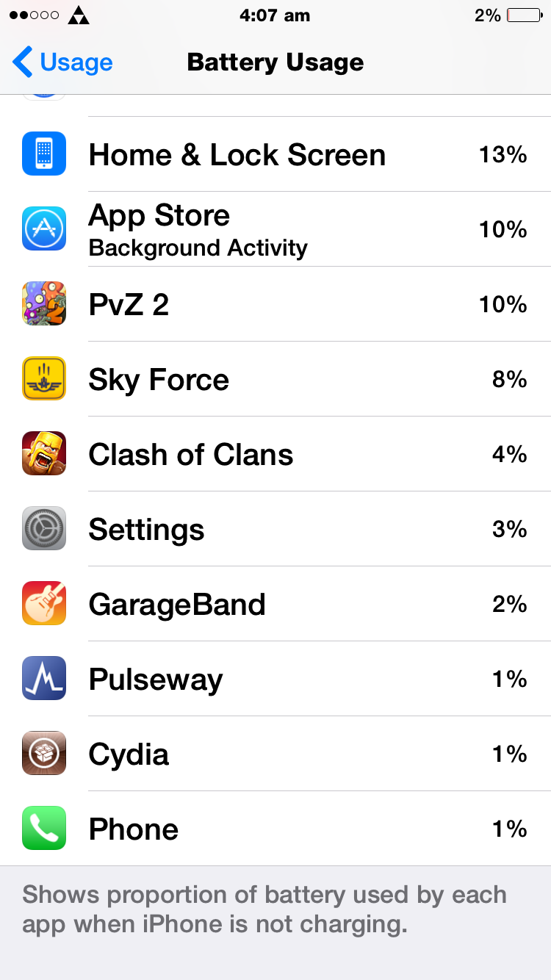Tap the Clash of Clans icon
551x980 pixels.
pyautogui.click(x=44, y=453)
